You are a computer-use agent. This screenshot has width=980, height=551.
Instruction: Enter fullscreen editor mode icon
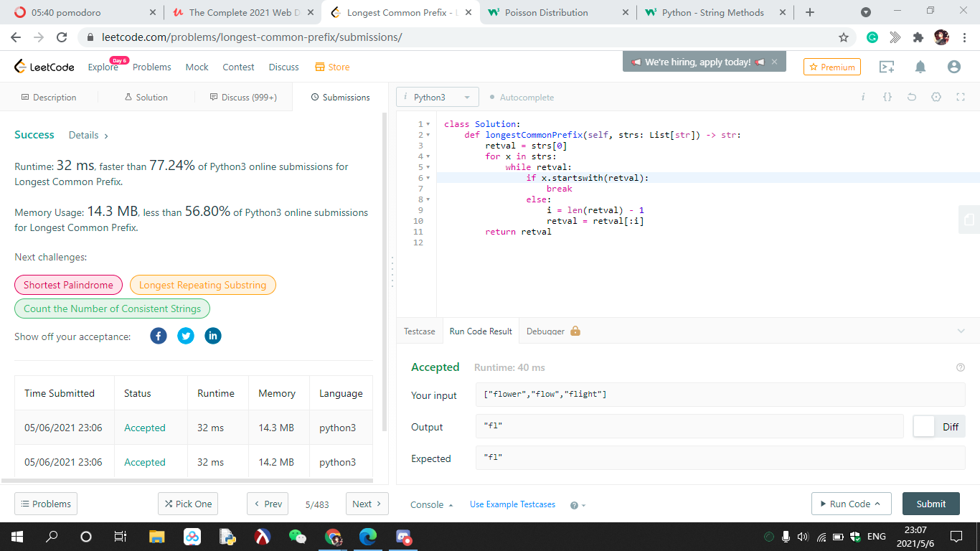tap(961, 97)
